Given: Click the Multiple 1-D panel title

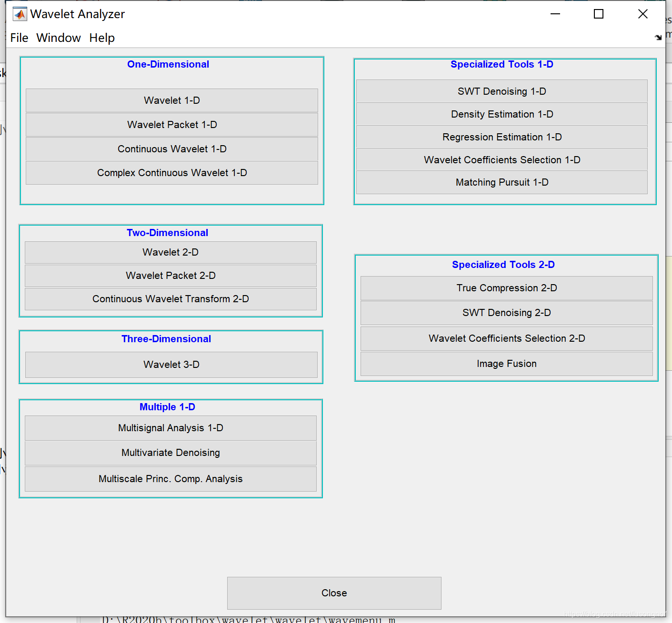Looking at the screenshot, I should point(167,407).
